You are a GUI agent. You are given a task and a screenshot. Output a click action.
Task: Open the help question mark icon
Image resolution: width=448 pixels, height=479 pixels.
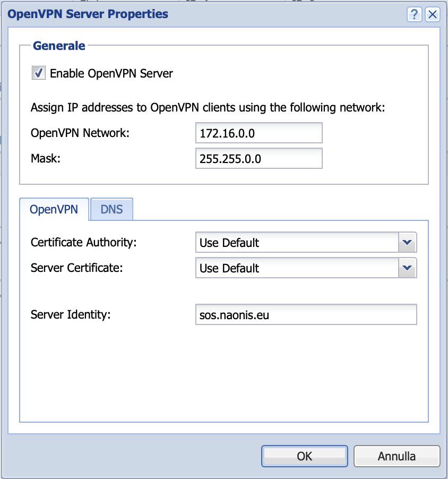(x=415, y=14)
